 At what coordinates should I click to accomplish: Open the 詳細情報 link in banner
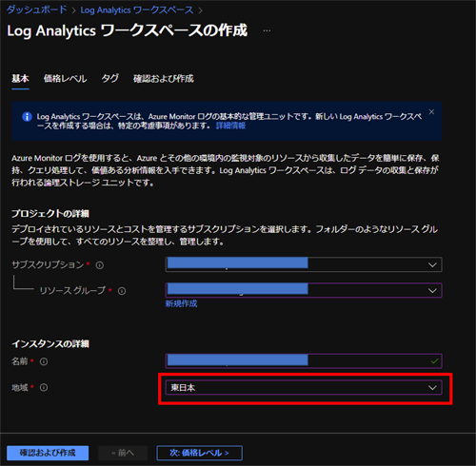[230, 126]
